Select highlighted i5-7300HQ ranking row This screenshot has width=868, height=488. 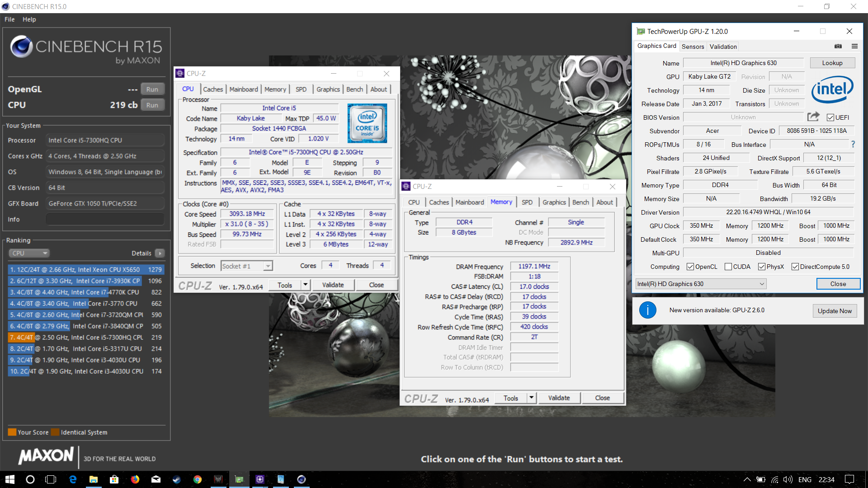pyautogui.click(x=86, y=338)
